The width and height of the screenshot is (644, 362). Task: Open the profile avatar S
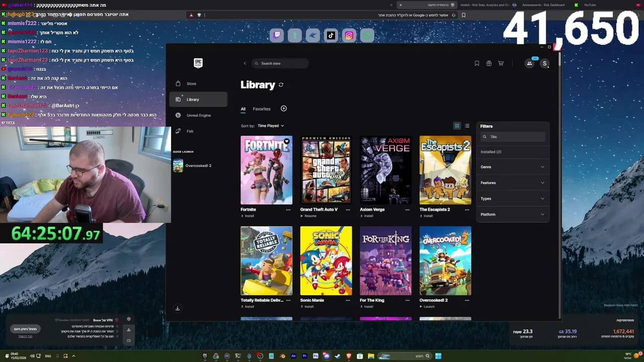click(x=544, y=63)
